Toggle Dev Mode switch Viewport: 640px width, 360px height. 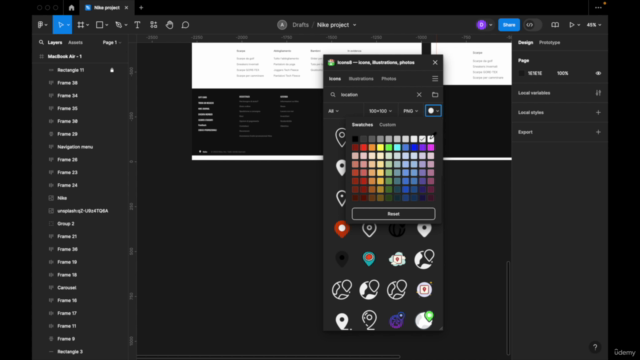[532, 25]
